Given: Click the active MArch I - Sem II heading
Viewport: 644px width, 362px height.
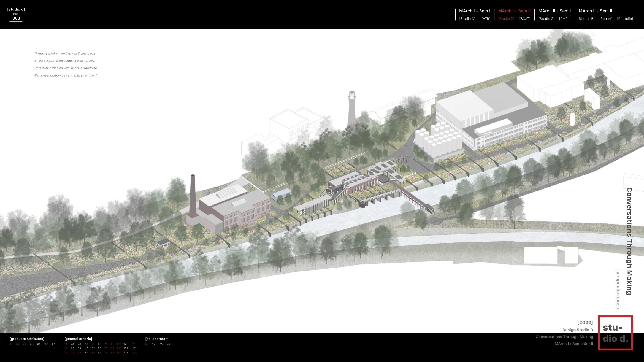Looking at the screenshot, I should [x=514, y=11].
